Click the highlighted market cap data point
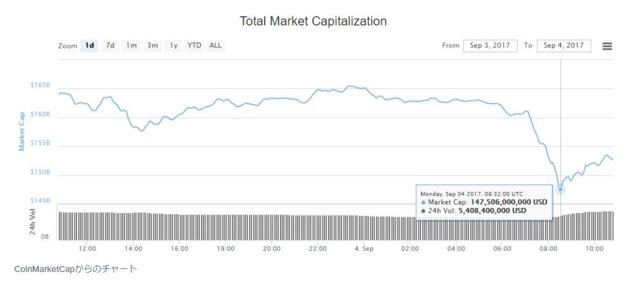 click(x=560, y=190)
